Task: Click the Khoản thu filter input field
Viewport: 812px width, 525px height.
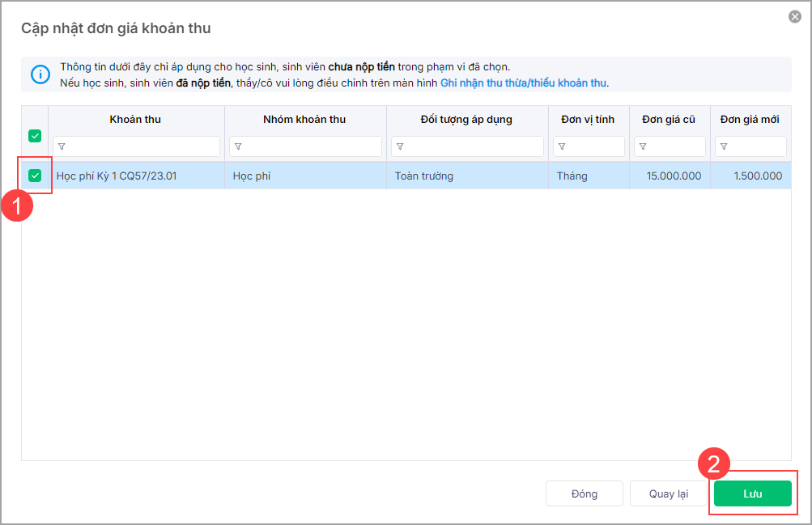Action: pos(142,146)
